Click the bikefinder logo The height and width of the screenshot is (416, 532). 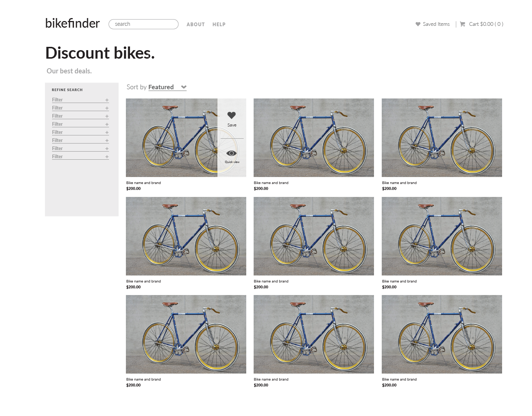(x=72, y=23)
